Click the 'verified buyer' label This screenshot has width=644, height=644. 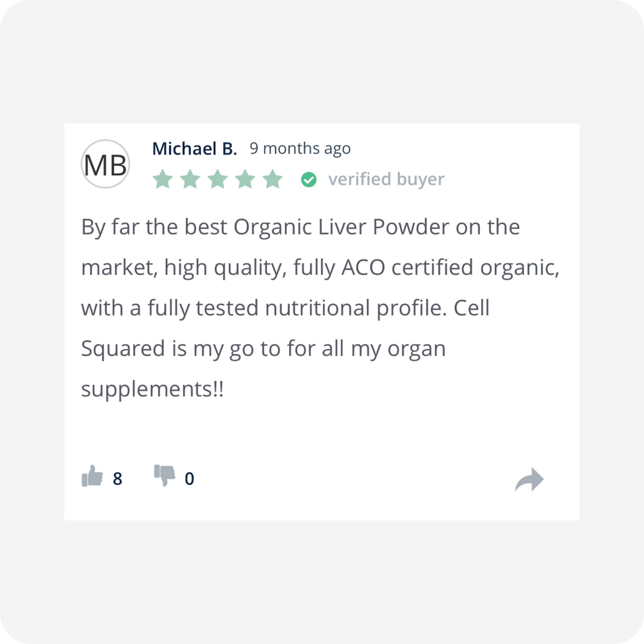(x=386, y=179)
